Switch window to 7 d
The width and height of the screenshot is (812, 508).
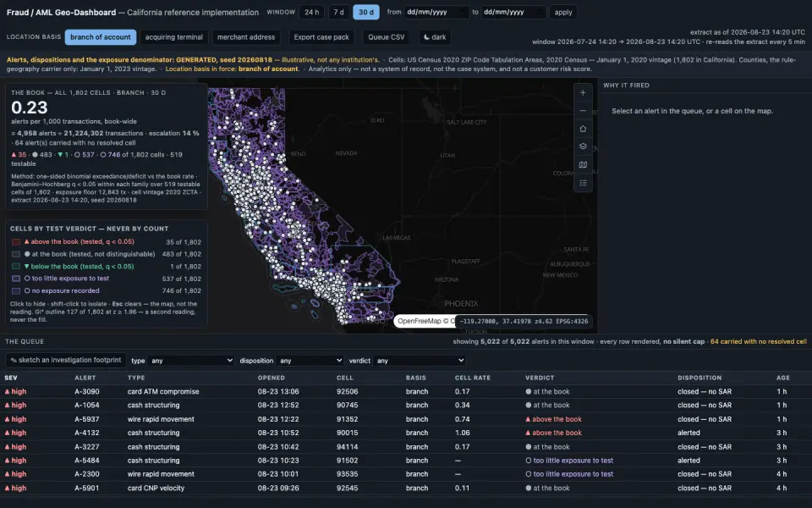coord(338,12)
